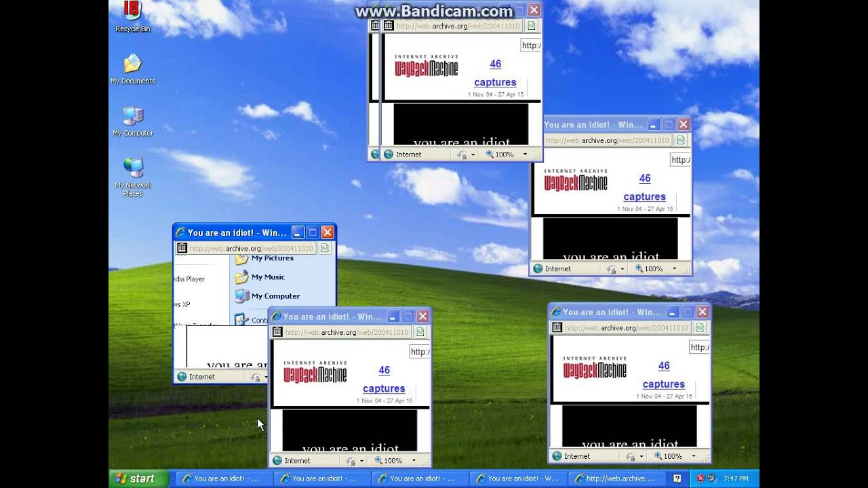Click the IE title bar icon of the bottom-right popup
Screen dimensions: 868x488
555,312
